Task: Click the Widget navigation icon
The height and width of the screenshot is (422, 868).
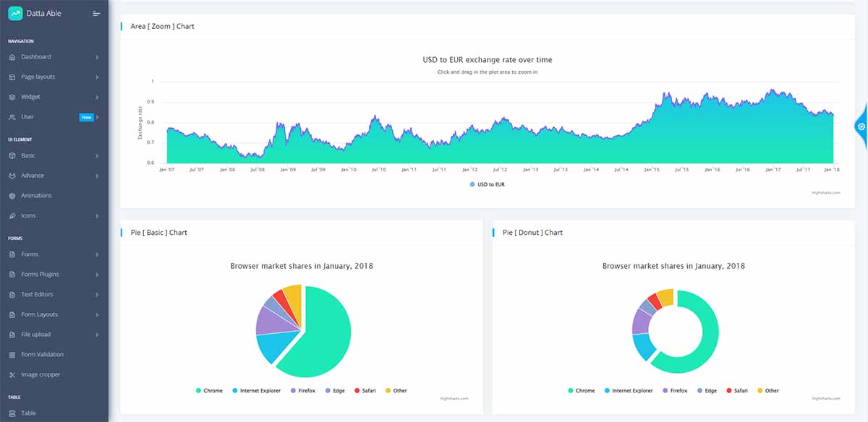Action: point(12,96)
